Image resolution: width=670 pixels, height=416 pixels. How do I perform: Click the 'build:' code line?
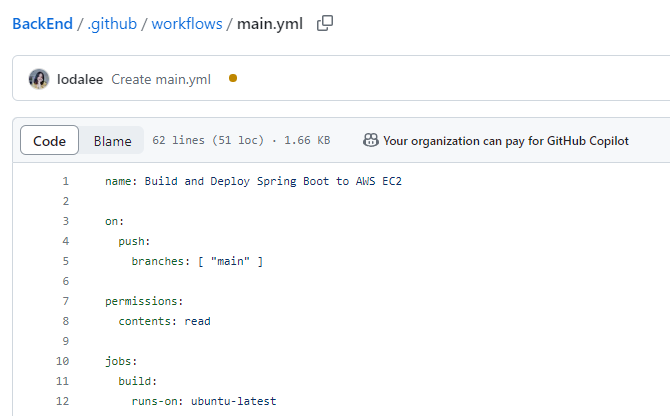(138, 381)
